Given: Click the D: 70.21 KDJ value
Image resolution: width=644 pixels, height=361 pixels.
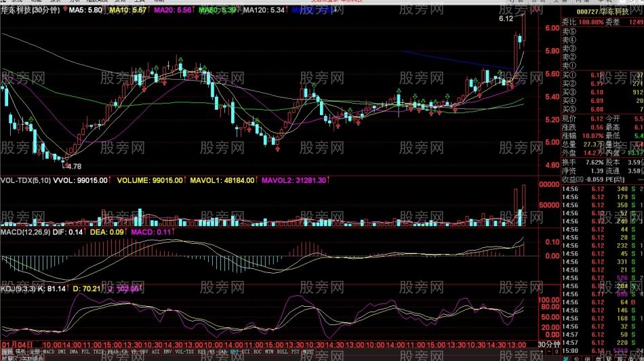Looking at the screenshot, I should (x=87, y=289).
